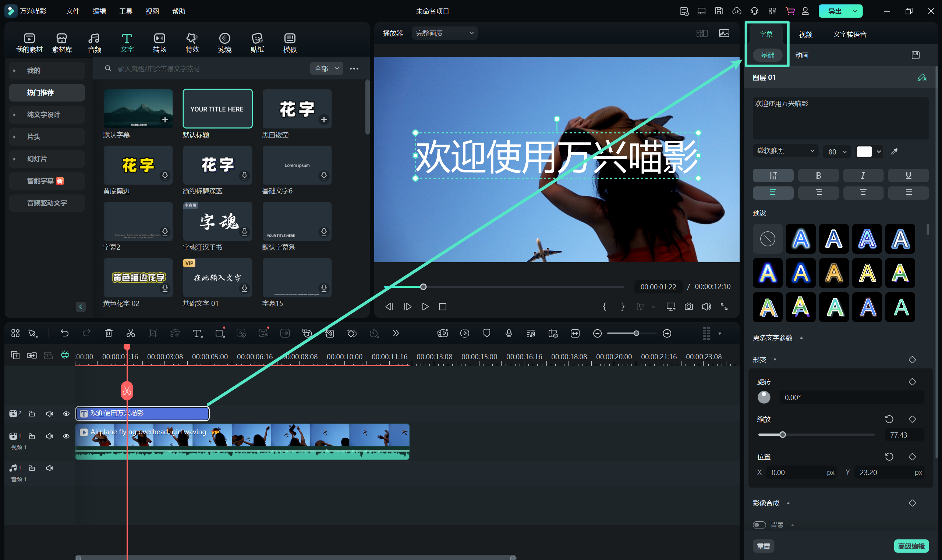Open the 特效 effects panel
This screenshot has height=560, width=942.
point(192,42)
